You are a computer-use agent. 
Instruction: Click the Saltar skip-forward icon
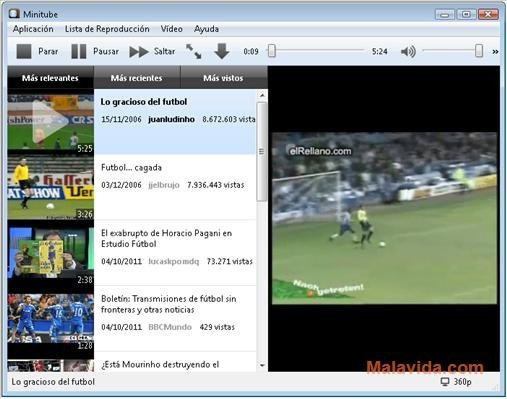(139, 52)
